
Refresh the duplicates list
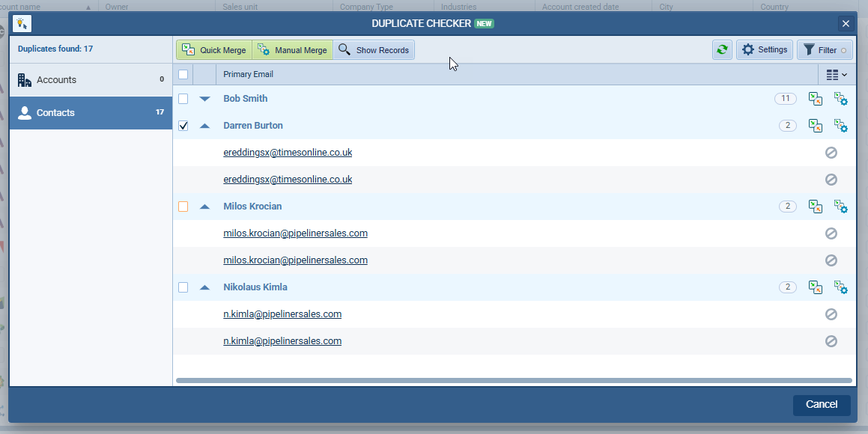point(721,49)
